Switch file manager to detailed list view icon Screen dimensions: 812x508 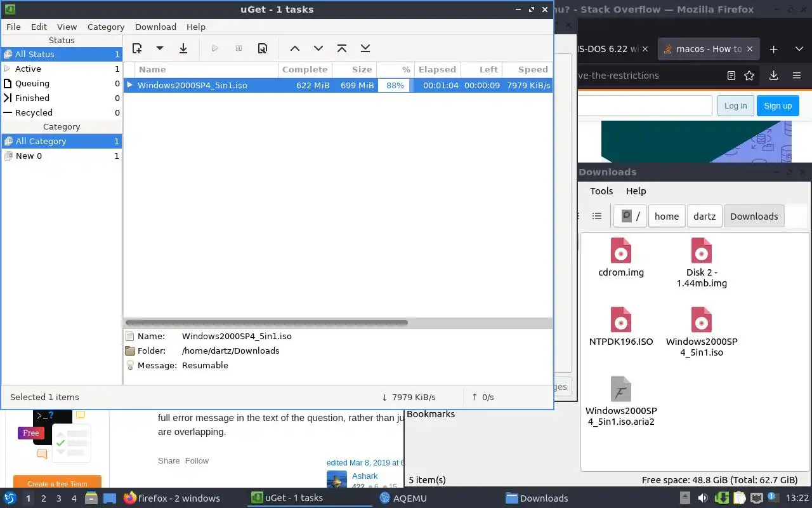tap(597, 216)
